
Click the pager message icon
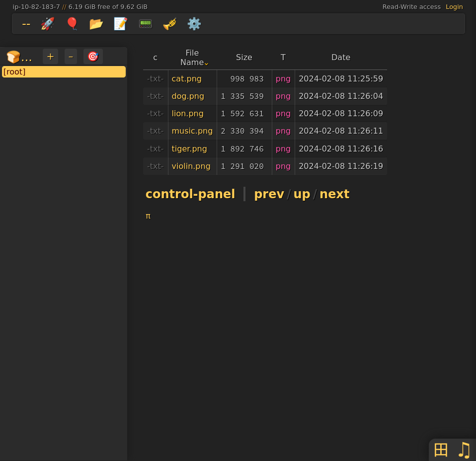[x=146, y=24]
